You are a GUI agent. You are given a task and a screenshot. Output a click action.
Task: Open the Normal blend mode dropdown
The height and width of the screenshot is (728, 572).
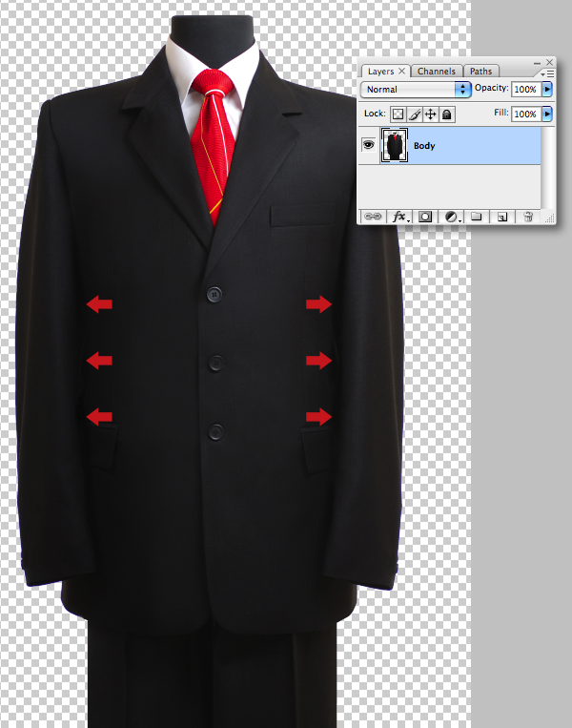[x=416, y=89]
